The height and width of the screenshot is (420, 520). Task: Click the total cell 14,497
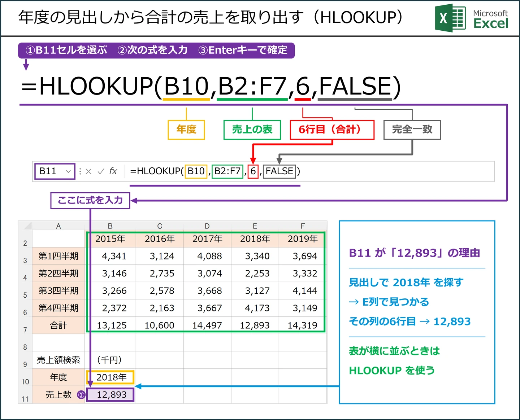207,325
